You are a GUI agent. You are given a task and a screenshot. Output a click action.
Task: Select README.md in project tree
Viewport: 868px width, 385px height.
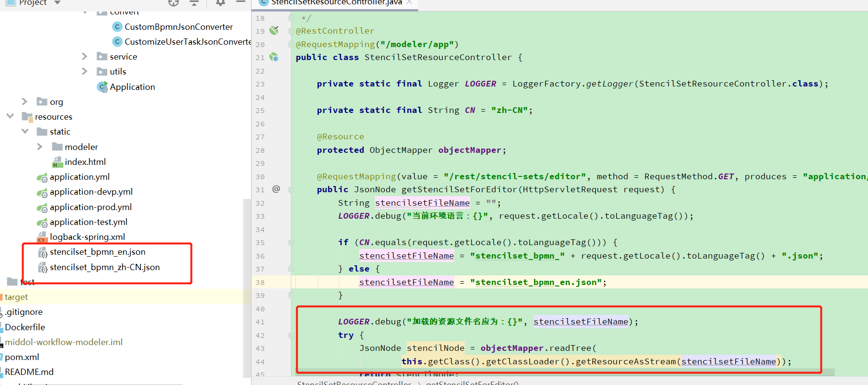tap(29, 372)
